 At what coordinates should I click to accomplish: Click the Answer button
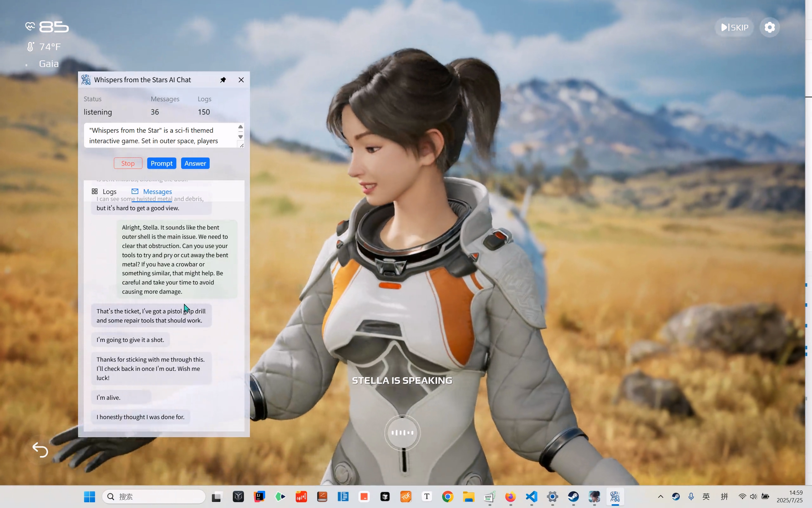[195, 163]
